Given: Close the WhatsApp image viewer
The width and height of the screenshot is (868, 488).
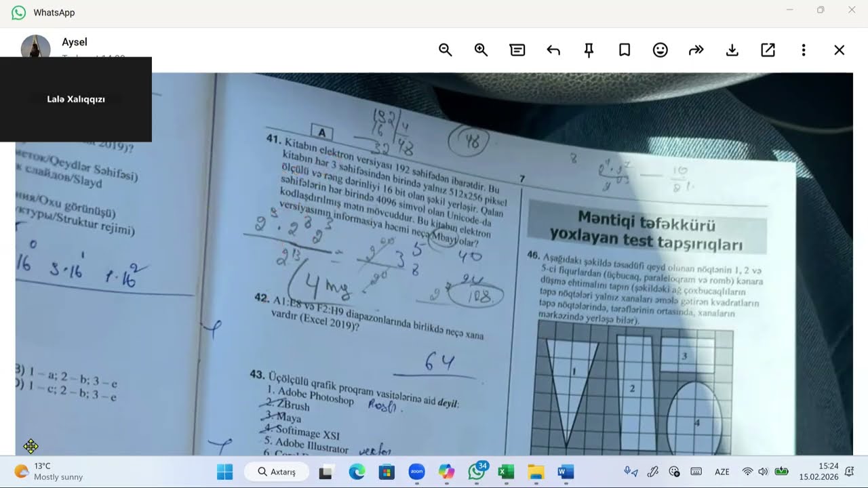Looking at the screenshot, I should coord(840,50).
